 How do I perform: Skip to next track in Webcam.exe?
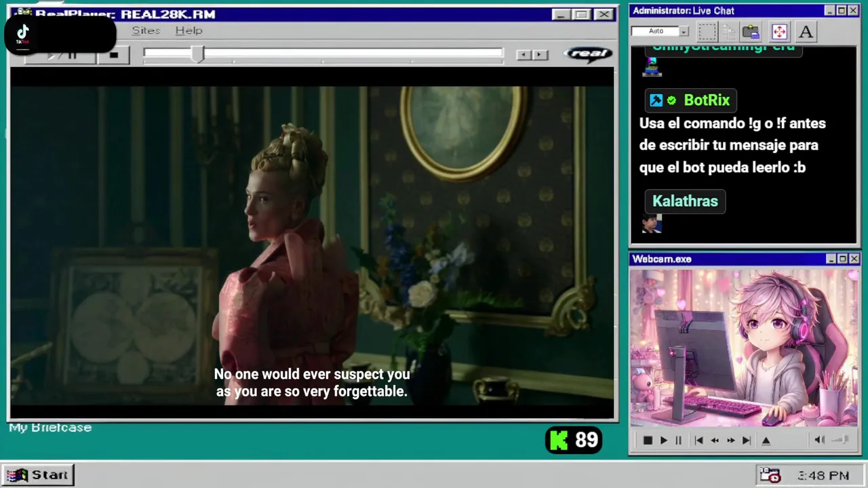[747, 441]
